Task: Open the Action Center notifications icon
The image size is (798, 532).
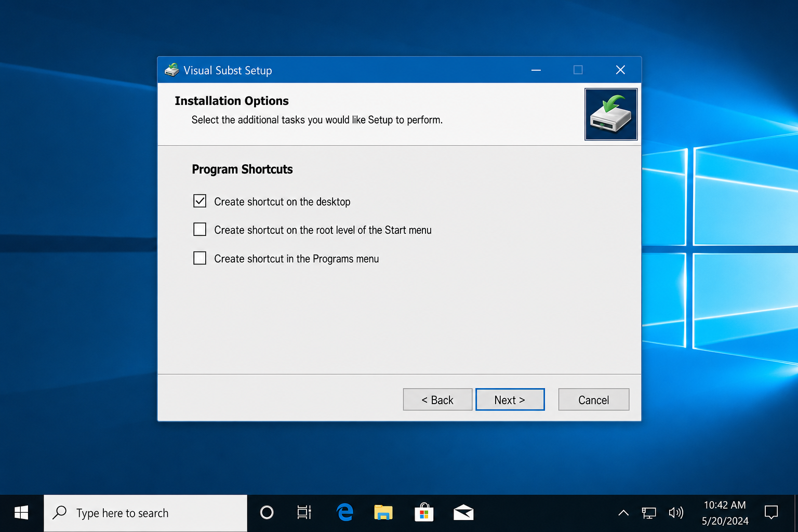Action: pos(772,513)
